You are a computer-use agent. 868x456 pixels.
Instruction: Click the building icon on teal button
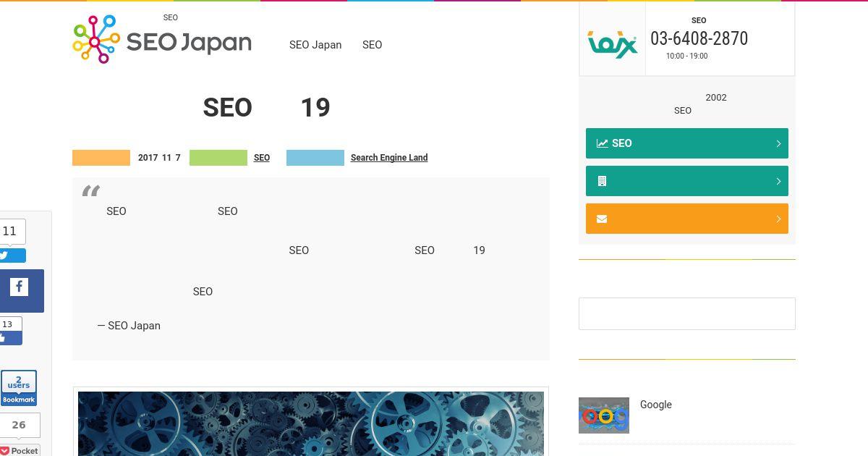[602, 181]
